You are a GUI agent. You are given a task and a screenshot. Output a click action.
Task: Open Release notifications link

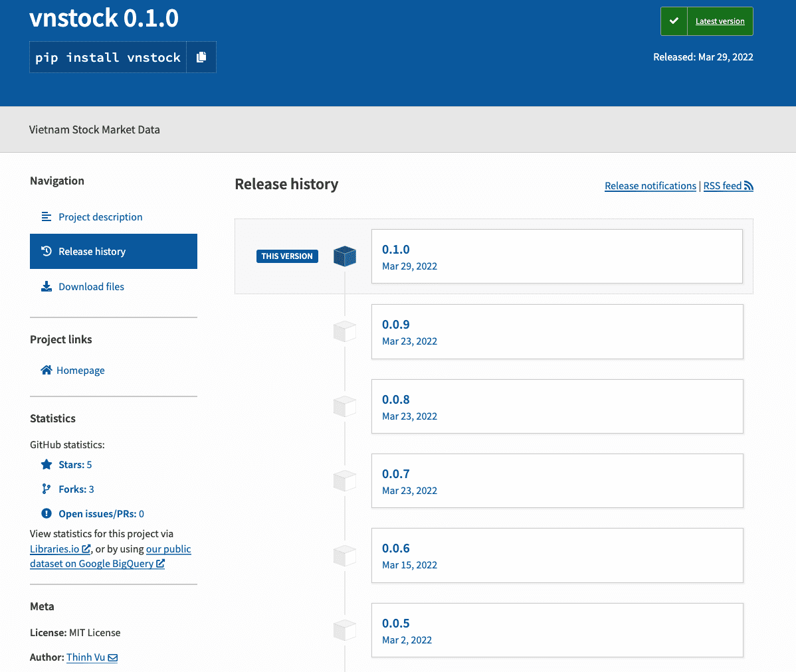[650, 185]
